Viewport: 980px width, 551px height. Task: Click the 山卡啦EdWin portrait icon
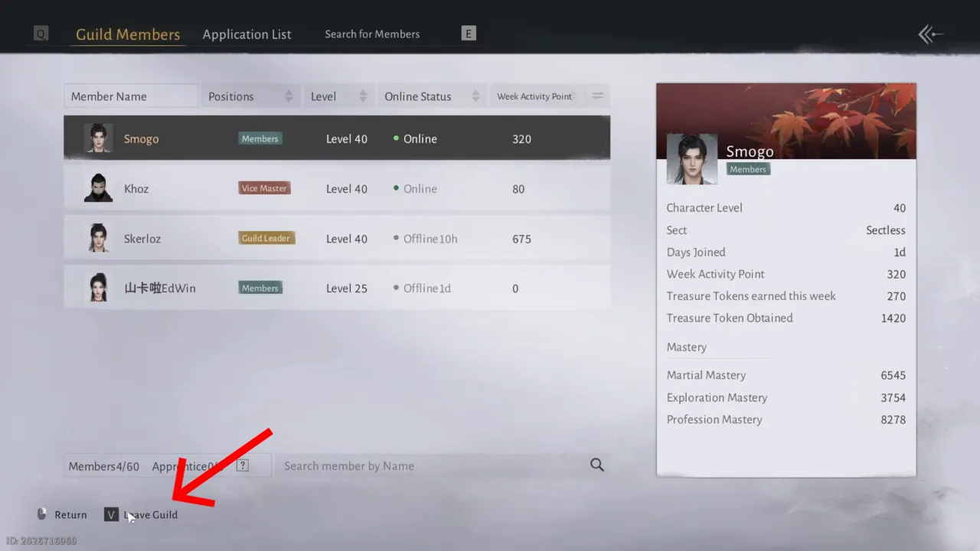point(98,288)
